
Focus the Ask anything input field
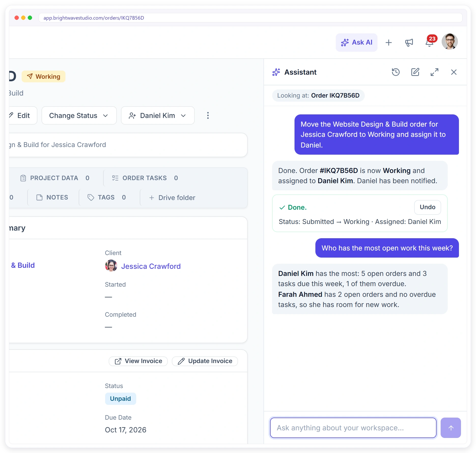point(353,428)
